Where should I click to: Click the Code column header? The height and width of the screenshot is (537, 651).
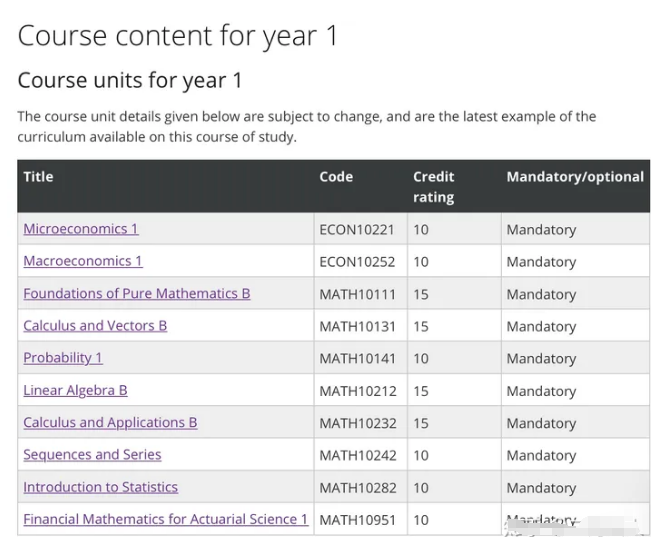coord(336,177)
